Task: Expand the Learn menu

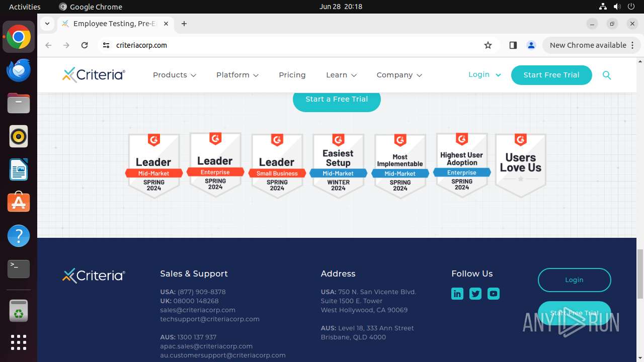Action: tap(341, 75)
